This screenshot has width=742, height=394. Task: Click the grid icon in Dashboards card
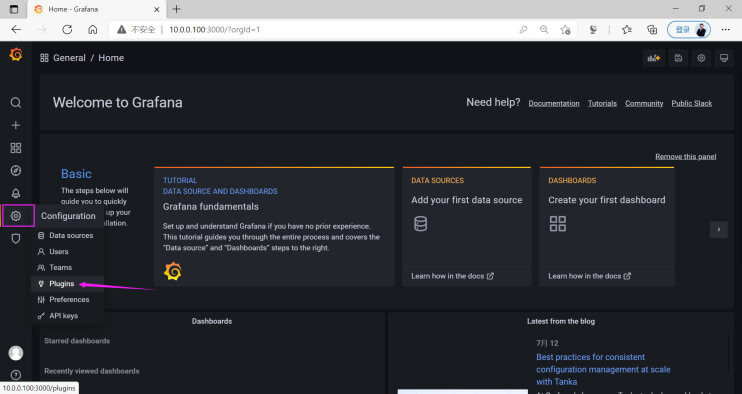pyautogui.click(x=557, y=223)
